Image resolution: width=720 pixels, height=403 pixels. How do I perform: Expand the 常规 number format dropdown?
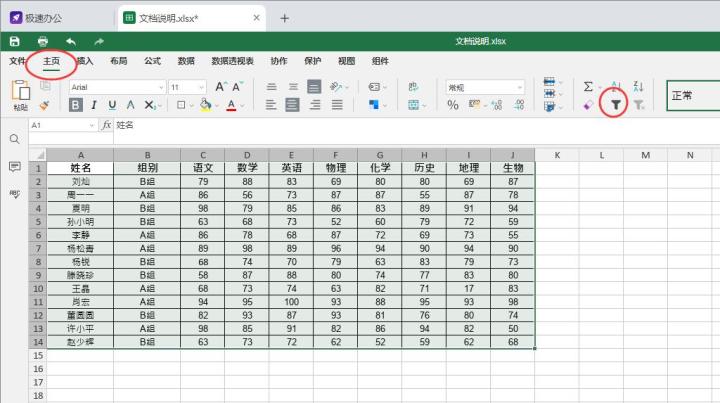(485, 87)
